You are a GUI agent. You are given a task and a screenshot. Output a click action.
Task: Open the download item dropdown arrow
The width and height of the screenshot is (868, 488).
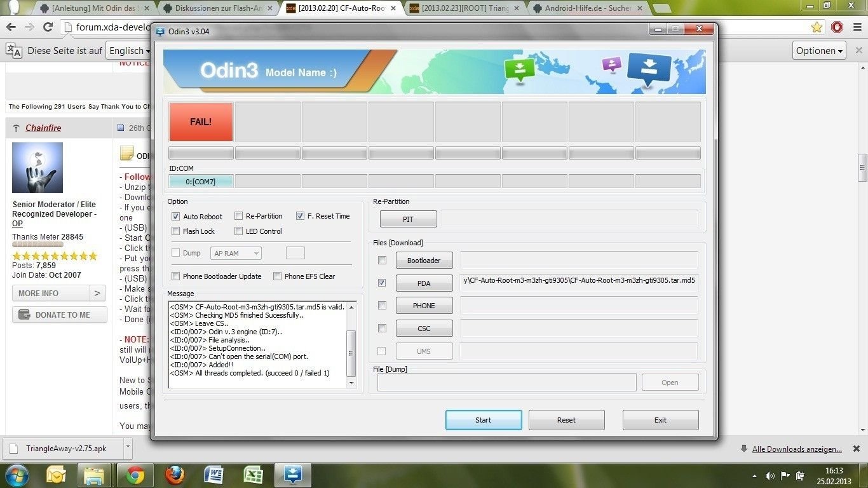point(127,447)
